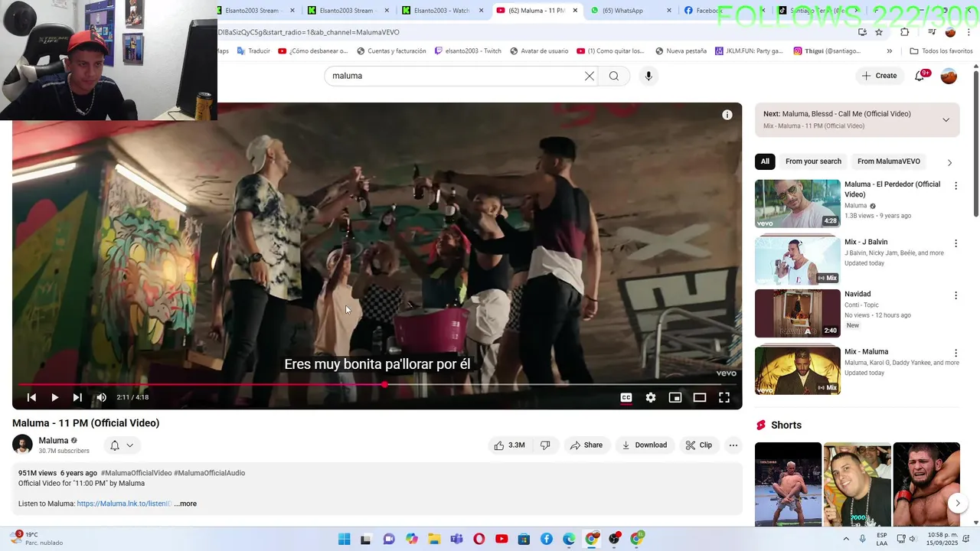Open File Explorer from the taskbar
The width and height of the screenshot is (980, 551).
[x=434, y=539]
